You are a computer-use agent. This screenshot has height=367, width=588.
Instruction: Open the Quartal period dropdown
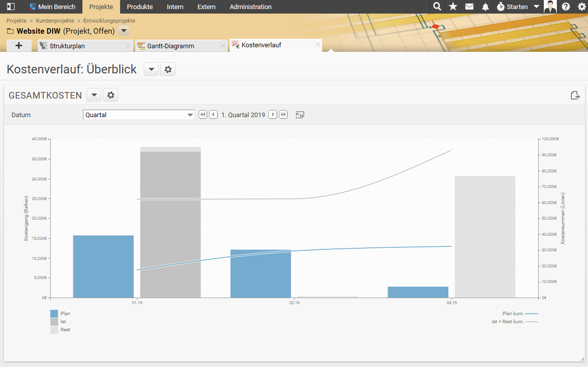click(x=139, y=115)
